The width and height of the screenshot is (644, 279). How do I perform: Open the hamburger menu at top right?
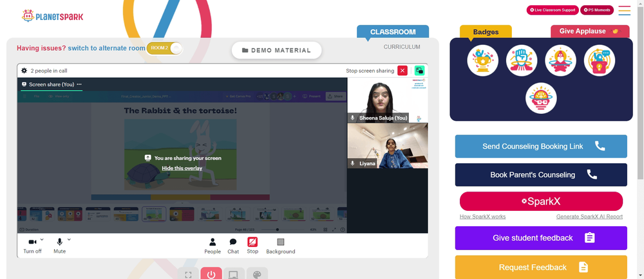click(624, 10)
